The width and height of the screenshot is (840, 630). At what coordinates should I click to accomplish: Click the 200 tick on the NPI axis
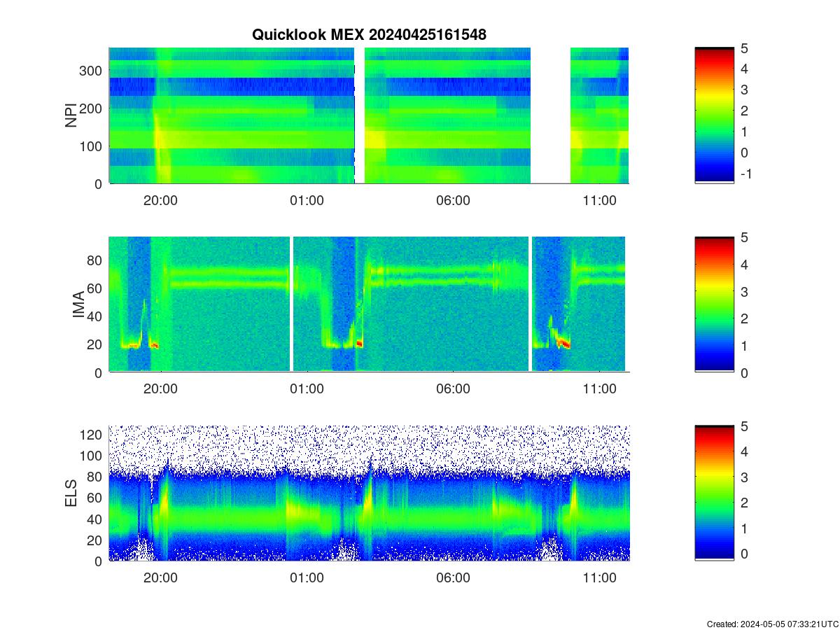click(x=92, y=108)
